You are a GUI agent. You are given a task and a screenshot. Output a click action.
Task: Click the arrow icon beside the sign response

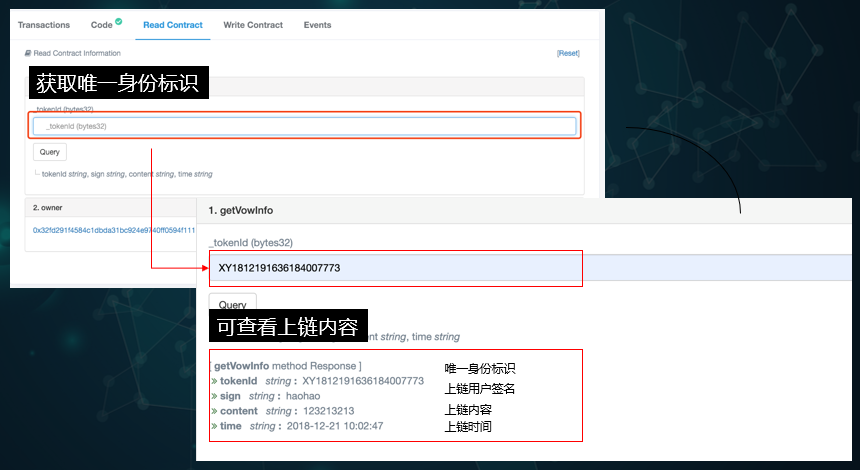click(x=214, y=396)
